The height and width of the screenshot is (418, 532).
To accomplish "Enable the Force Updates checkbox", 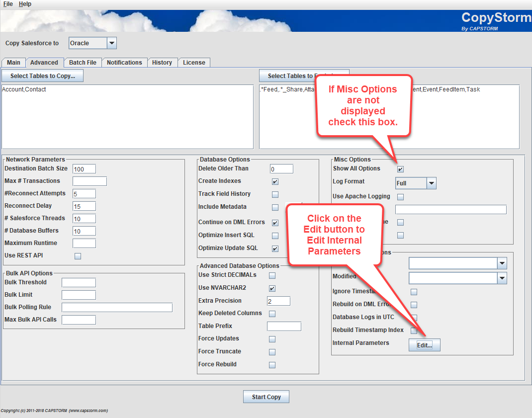I will coord(272,339).
